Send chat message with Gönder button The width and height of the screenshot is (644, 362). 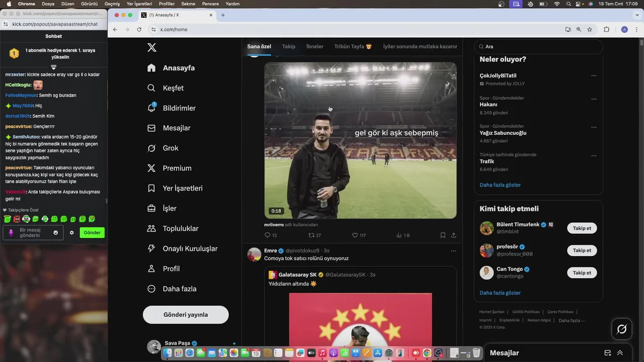(92, 233)
